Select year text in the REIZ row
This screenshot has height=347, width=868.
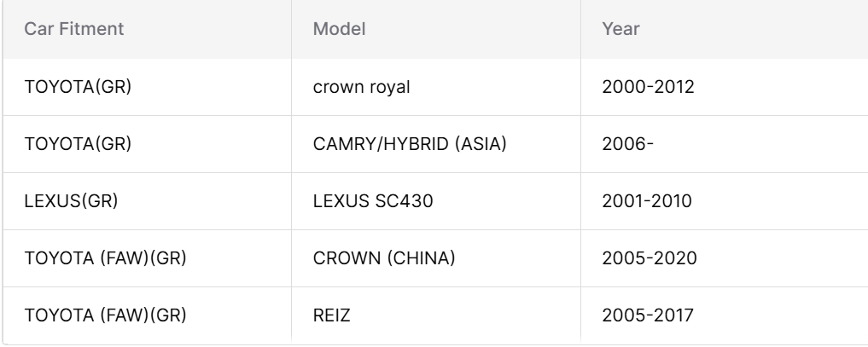[x=648, y=315]
